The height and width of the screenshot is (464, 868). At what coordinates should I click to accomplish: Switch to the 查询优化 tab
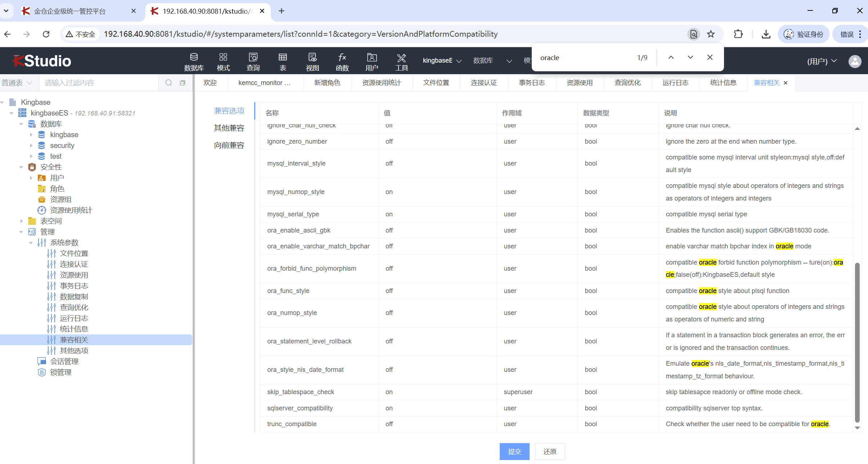[627, 83]
